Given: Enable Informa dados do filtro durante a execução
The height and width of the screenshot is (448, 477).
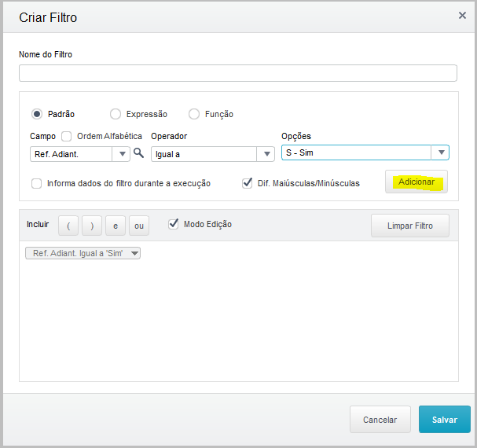Looking at the screenshot, I should 36,183.
